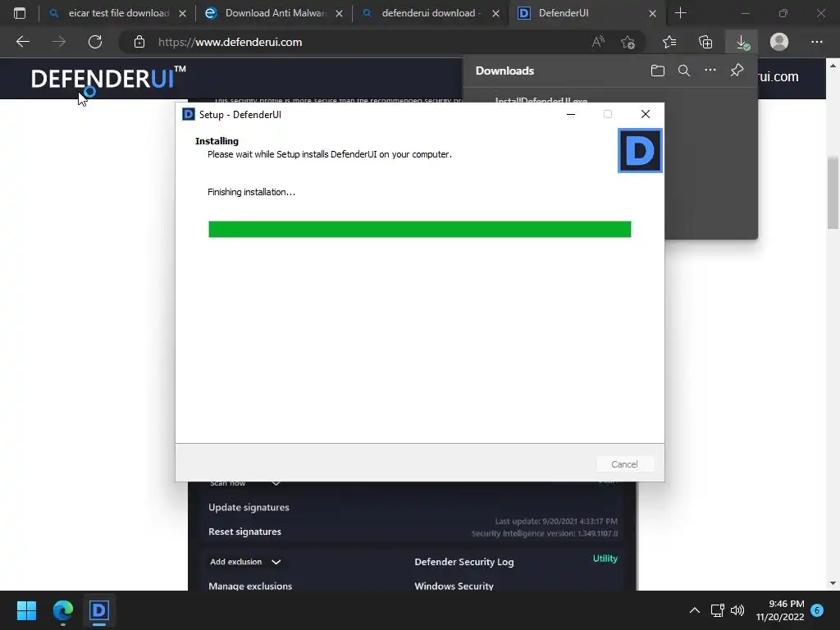Click Update signatures on the webpage
Image resolution: width=840 pixels, height=630 pixels.
pyautogui.click(x=249, y=507)
